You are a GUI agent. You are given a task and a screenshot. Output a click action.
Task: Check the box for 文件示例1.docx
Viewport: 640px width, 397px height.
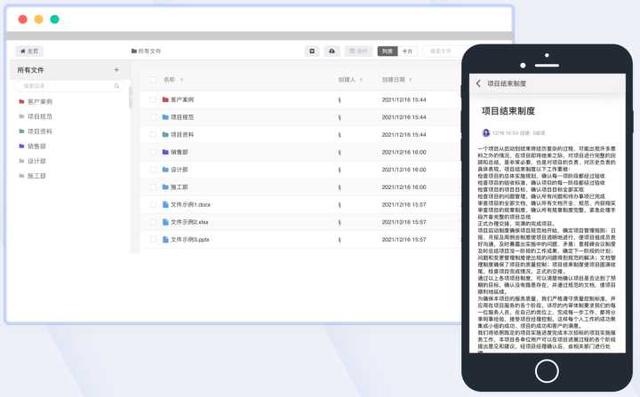153,204
